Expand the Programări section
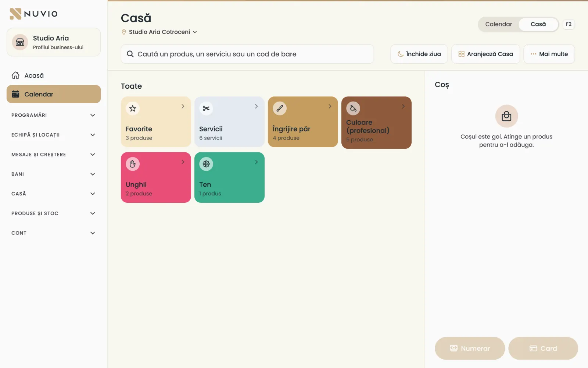 click(54, 115)
